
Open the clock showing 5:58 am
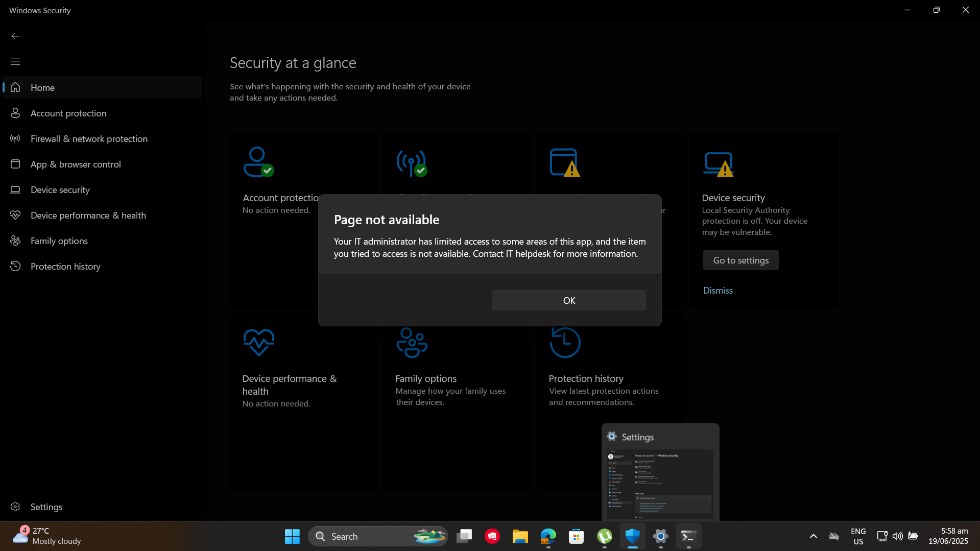(948, 536)
